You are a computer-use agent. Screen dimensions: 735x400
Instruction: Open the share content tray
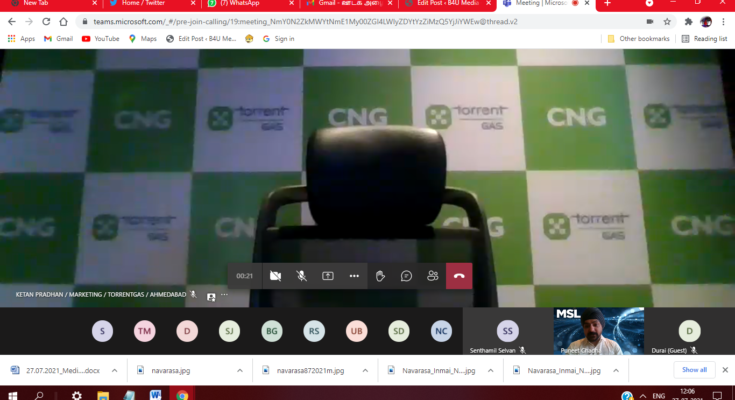(328, 276)
